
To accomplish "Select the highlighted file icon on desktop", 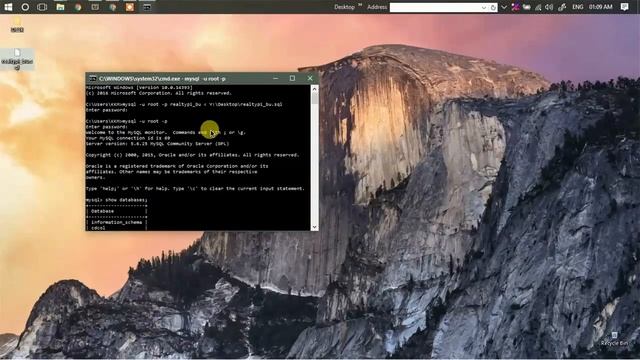I will click(x=17, y=59).
